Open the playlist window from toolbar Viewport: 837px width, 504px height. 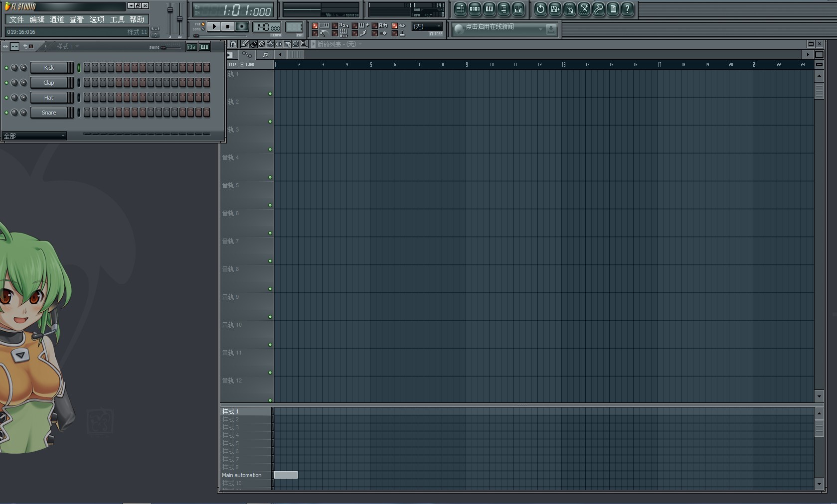click(460, 8)
